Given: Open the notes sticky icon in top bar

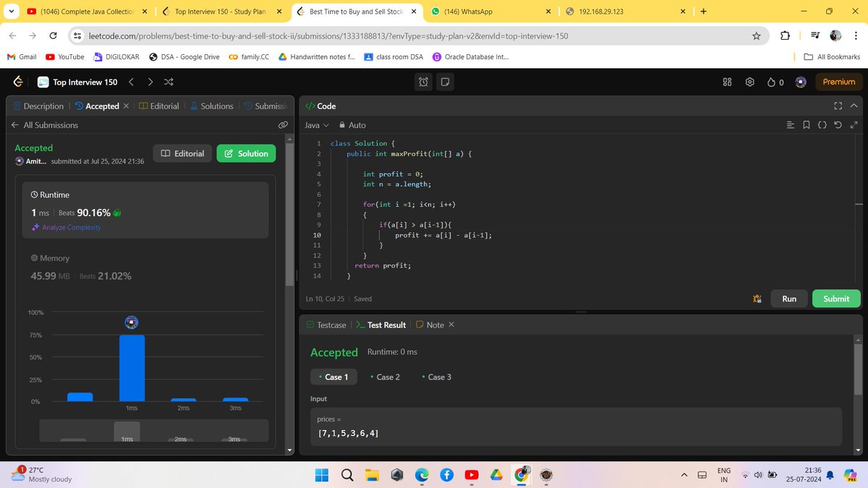Looking at the screenshot, I should (x=445, y=82).
